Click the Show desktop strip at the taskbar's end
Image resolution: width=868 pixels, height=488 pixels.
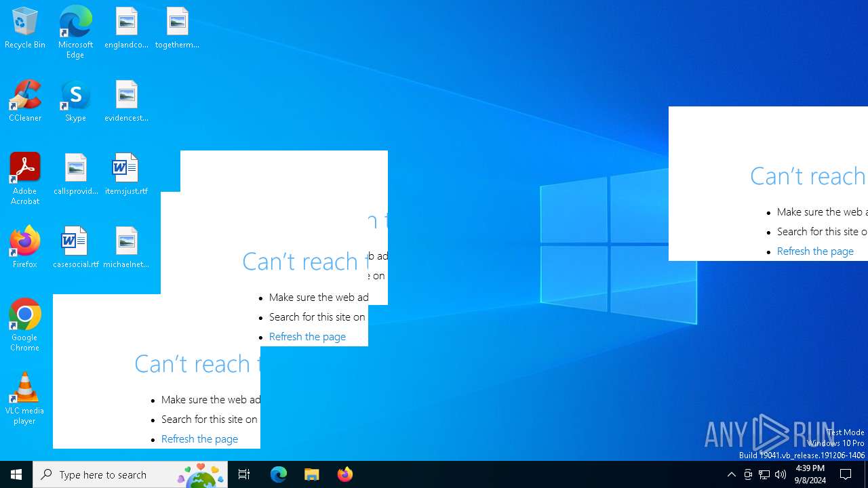click(x=866, y=474)
